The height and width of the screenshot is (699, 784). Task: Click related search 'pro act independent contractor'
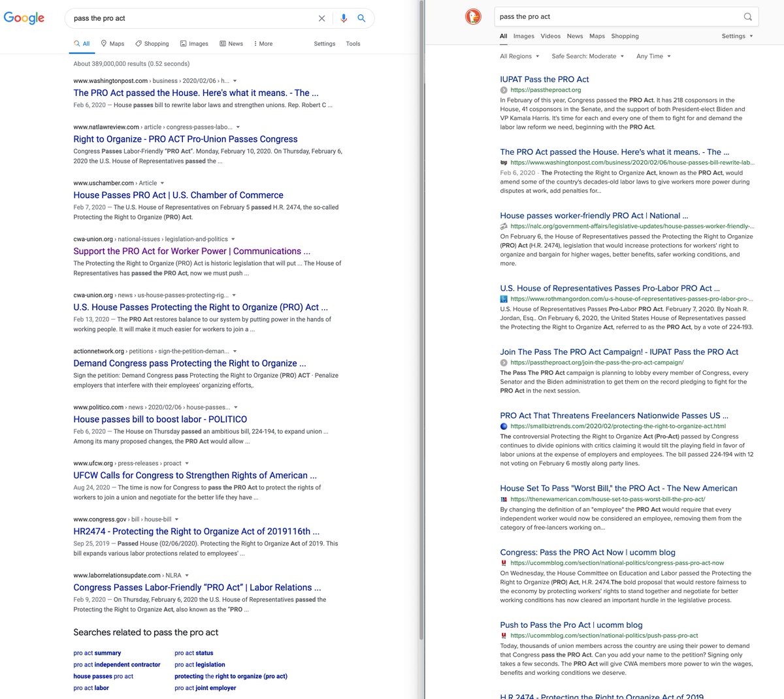coord(117,665)
